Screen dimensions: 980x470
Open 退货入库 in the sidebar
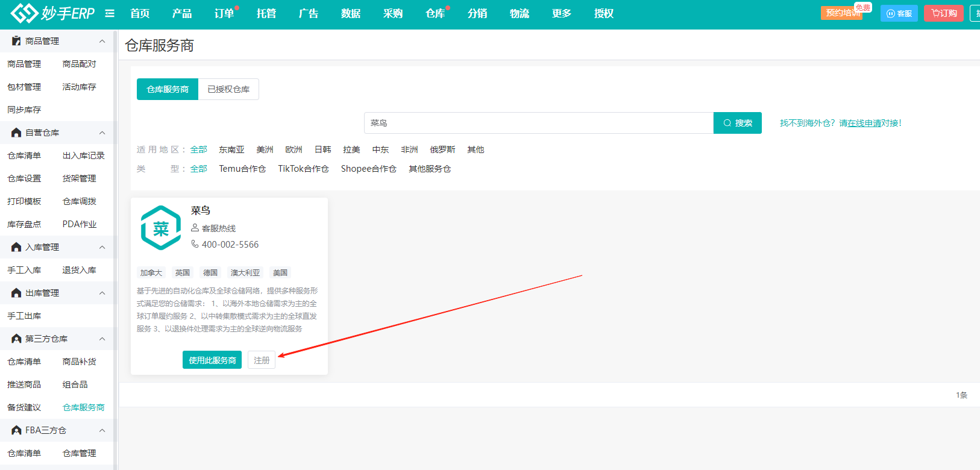click(80, 270)
